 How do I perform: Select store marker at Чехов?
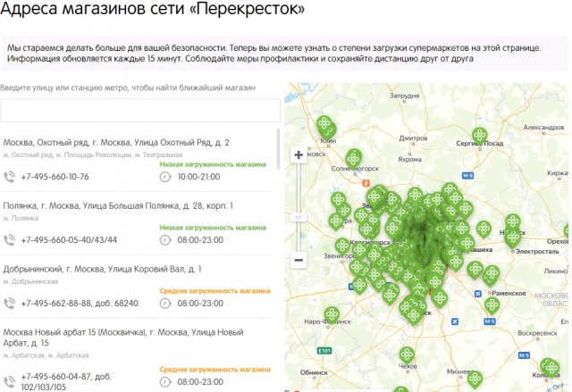click(x=407, y=355)
